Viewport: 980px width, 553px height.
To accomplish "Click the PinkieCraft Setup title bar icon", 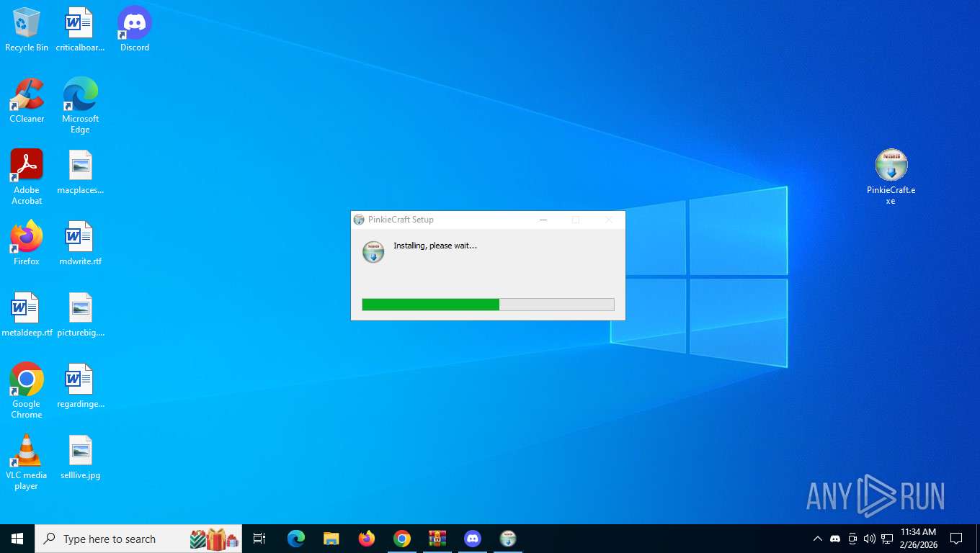I will (x=359, y=220).
